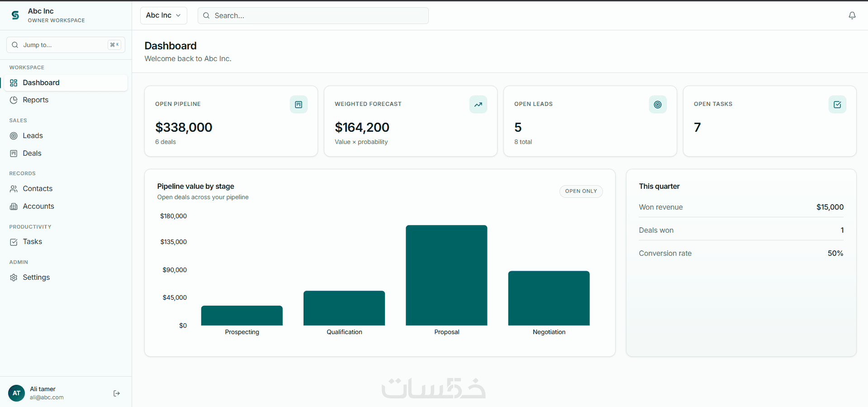Click the Open Pipeline card icon
The image size is (868, 407).
299,105
